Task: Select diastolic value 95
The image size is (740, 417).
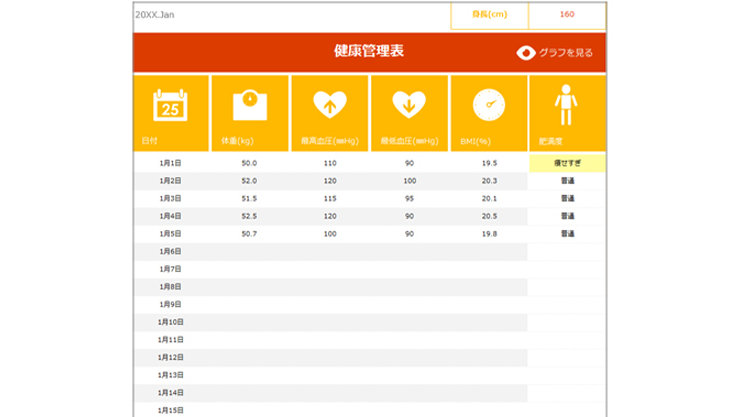Action: click(x=409, y=199)
